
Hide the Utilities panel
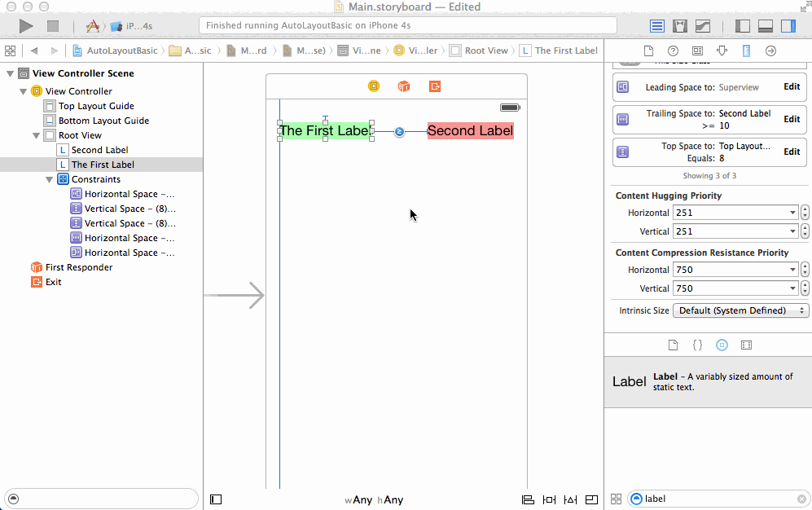788,26
